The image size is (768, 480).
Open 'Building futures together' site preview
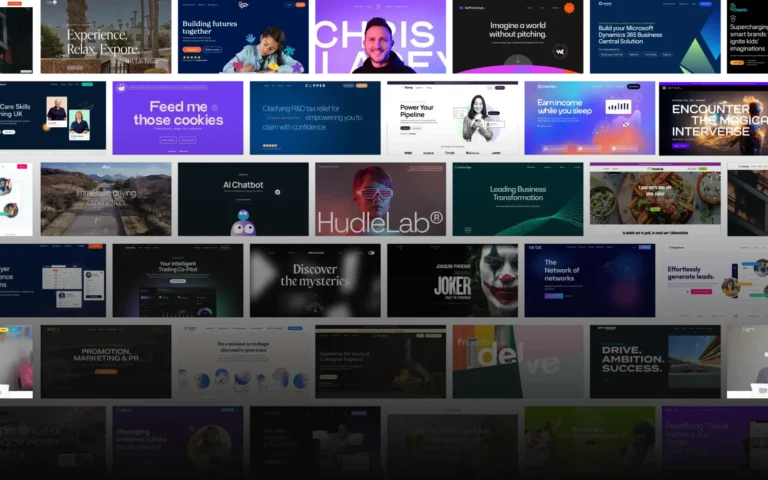(243, 40)
